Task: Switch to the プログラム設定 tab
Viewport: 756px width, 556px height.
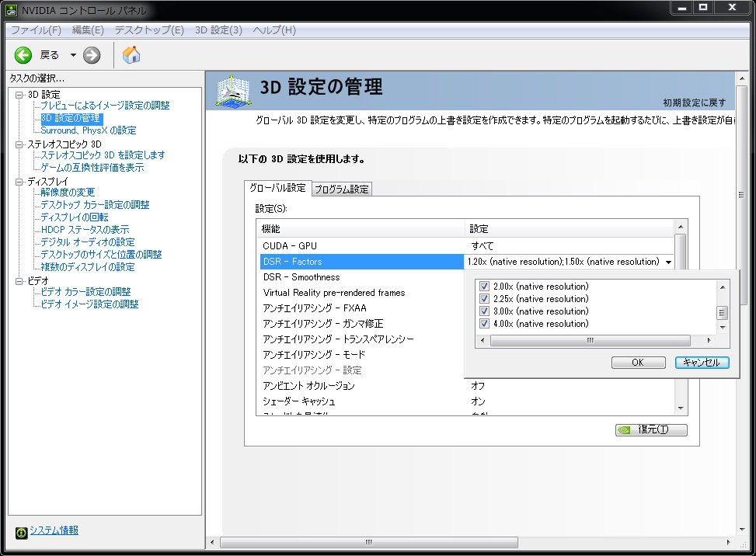Action: 342,189
